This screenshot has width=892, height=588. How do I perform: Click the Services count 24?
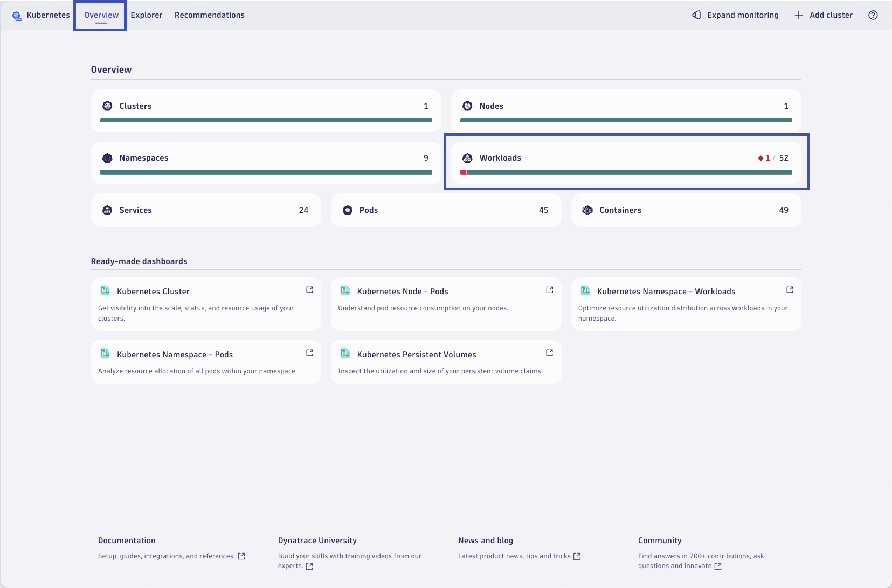point(303,210)
